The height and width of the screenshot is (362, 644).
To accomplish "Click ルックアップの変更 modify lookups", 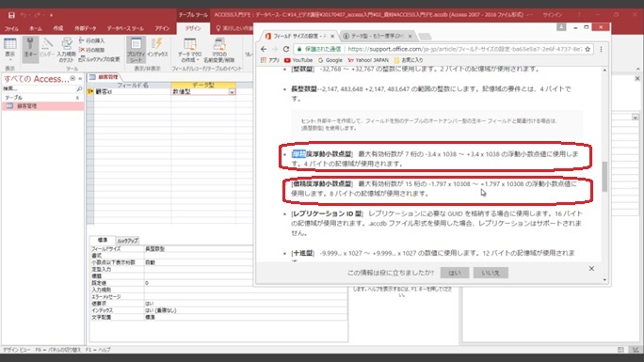I will [100, 59].
